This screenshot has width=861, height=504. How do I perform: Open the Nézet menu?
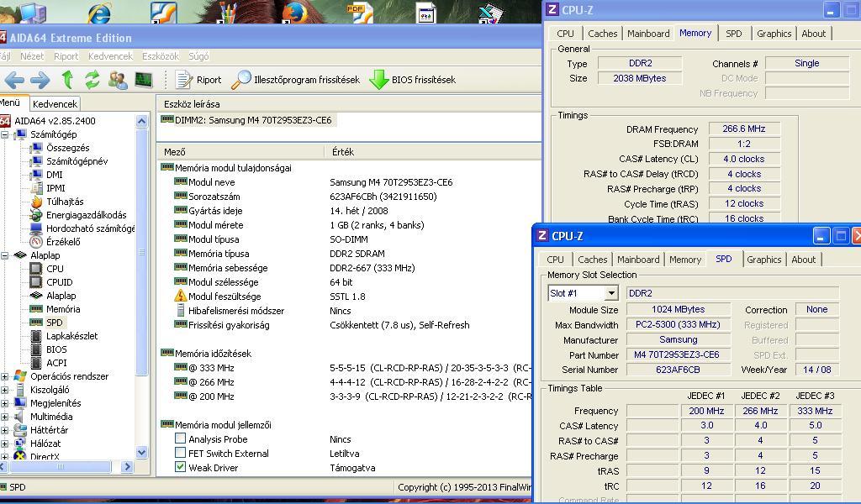tap(32, 56)
